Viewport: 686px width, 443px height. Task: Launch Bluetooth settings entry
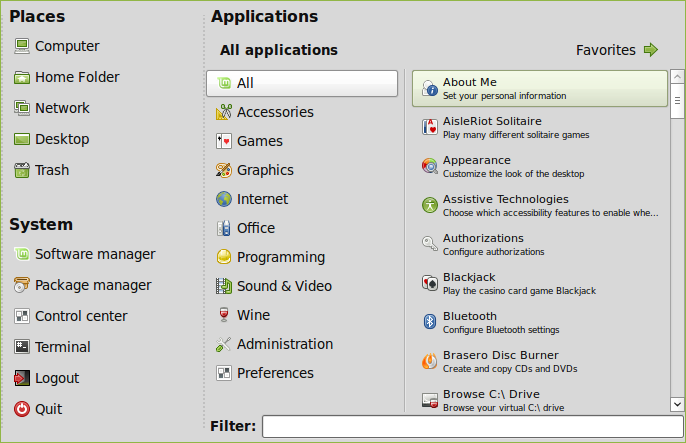click(x=540, y=322)
